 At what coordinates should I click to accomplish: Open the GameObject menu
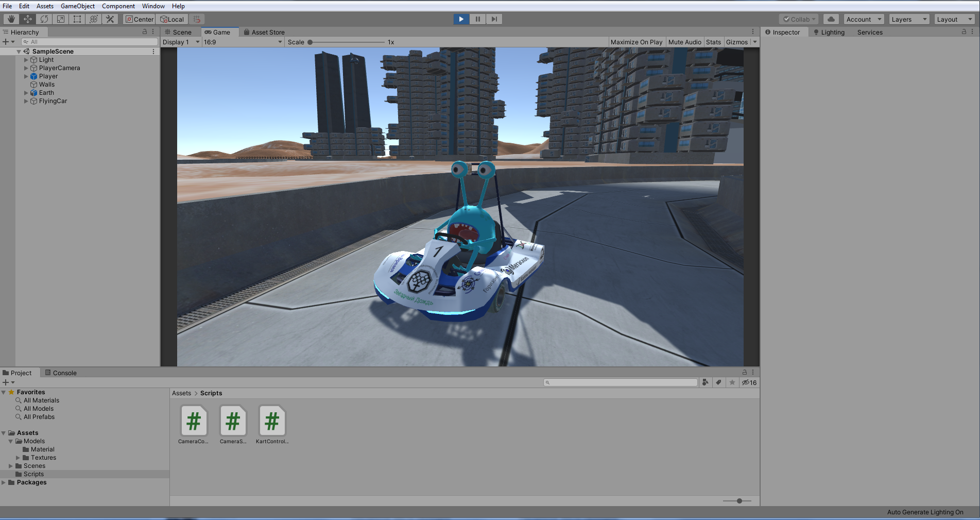click(78, 6)
